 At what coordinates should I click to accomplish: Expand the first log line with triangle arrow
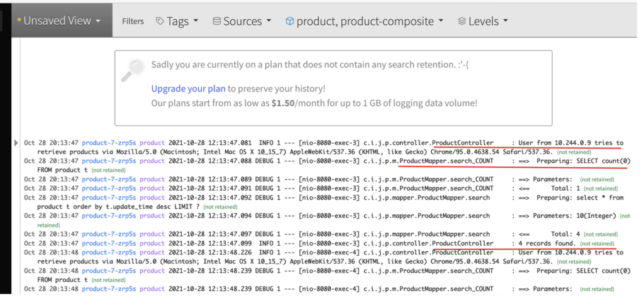pyautogui.click(x=16, y=143)
